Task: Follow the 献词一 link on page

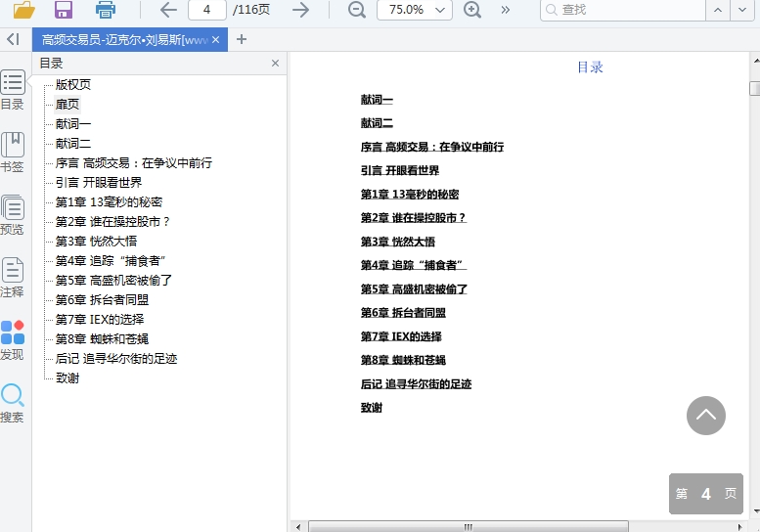Action: click(377, 100)
